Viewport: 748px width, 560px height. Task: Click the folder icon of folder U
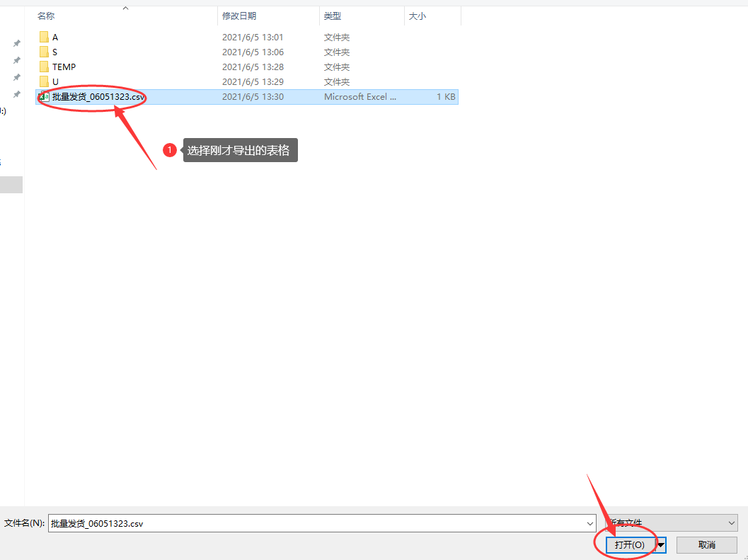44,81
